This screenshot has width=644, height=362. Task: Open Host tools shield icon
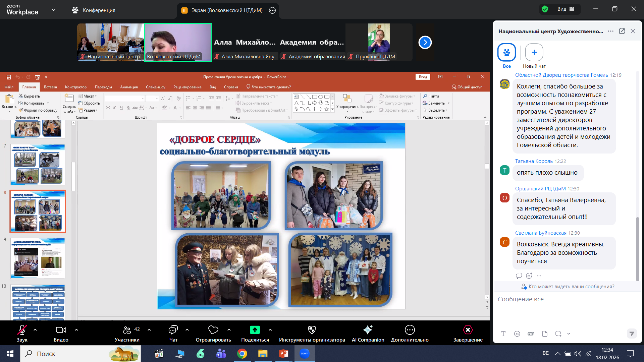coord(312,330)
